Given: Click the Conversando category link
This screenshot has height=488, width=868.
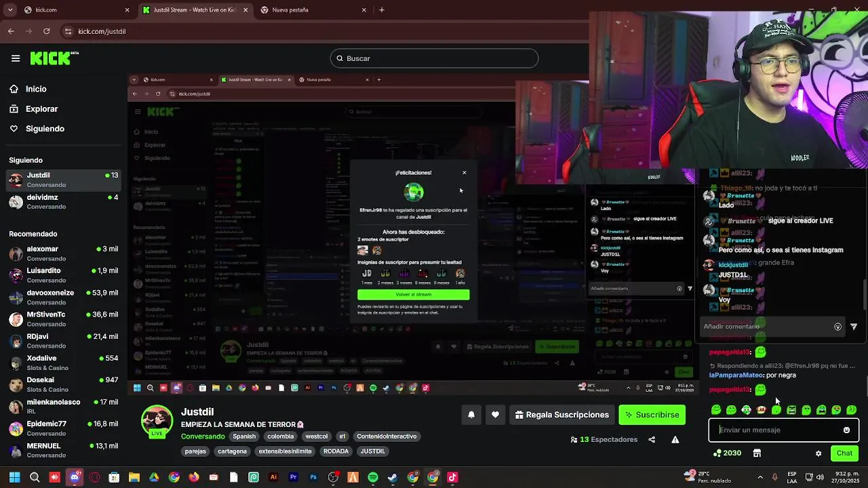Looking at the screenshot, I should [x=203, y=436].
